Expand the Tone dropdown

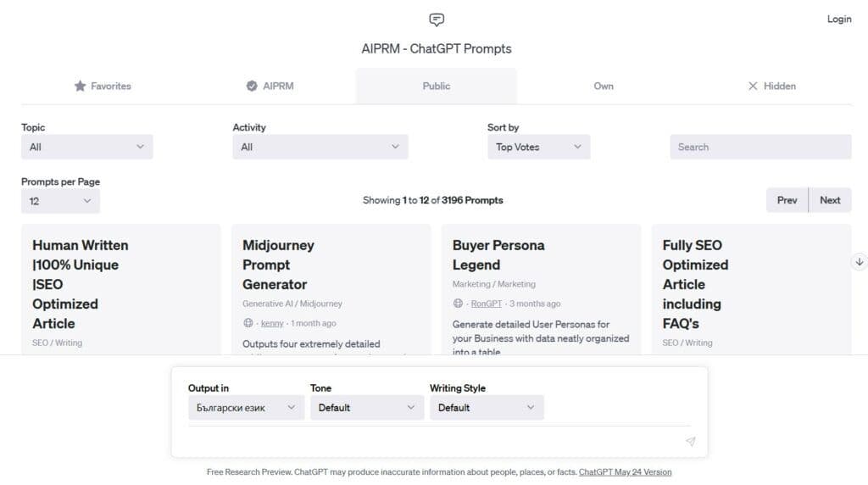coord(367,408)
